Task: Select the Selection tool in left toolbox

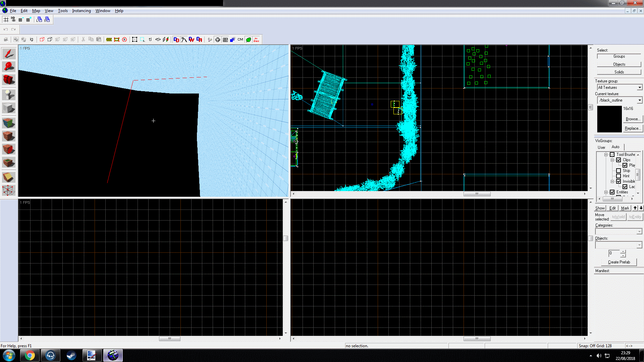Action: (x=9, y=54)
